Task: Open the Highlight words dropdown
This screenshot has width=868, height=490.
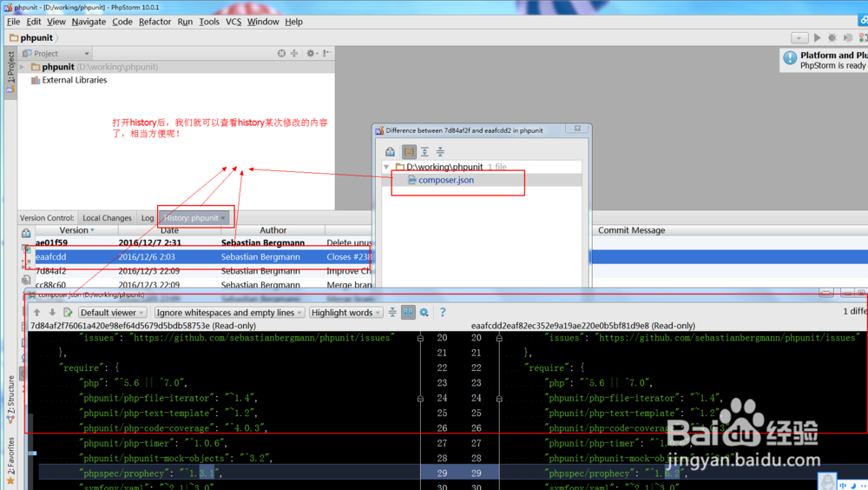Action: click(346, 313)
